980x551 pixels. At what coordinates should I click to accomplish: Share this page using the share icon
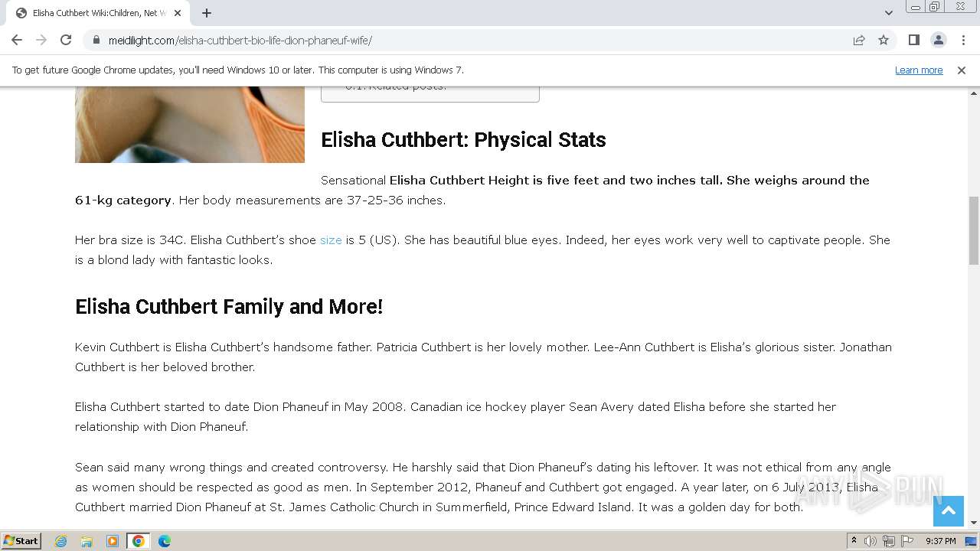(x=859, y=40)
